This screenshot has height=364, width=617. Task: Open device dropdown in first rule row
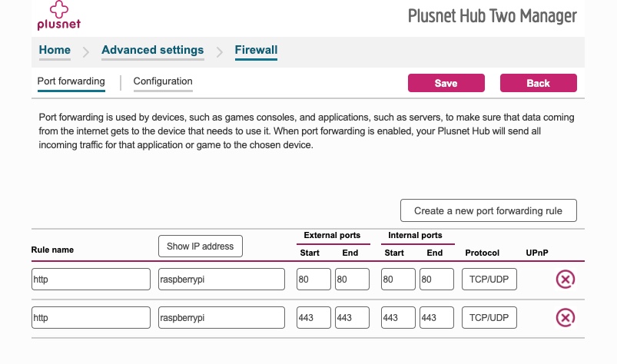click(221, 280)
